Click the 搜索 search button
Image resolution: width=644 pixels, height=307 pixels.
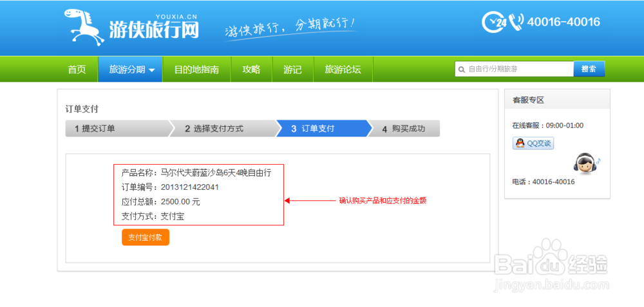pos(589,69)
